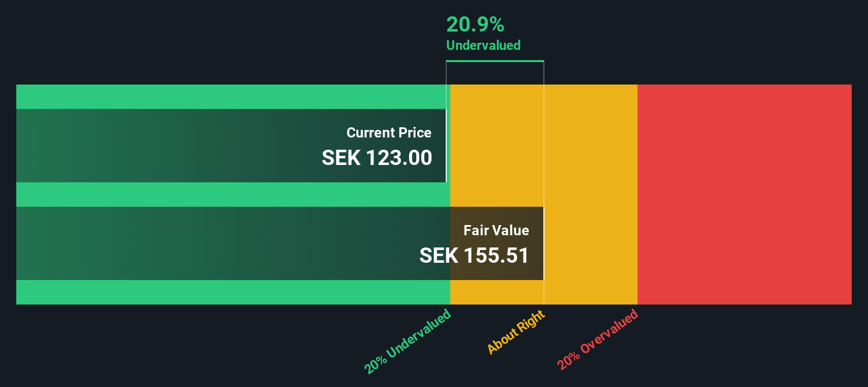The height and width of the screenshot is (387, 868).
Task: Click the Current Price label
Action: pyautogui.click(x=389, y=132)
